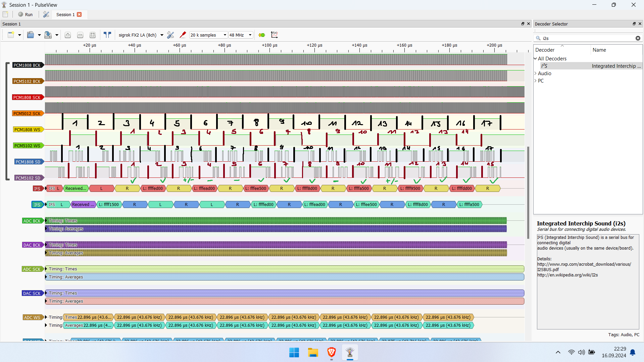Open device configuration wrench icon
Screen dimensions: 644x362
pos(170,35)
